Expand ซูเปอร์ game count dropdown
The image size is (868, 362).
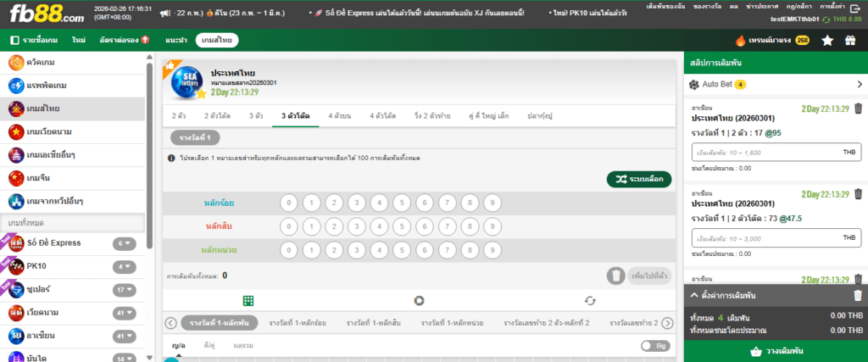(x=124, y=289)
